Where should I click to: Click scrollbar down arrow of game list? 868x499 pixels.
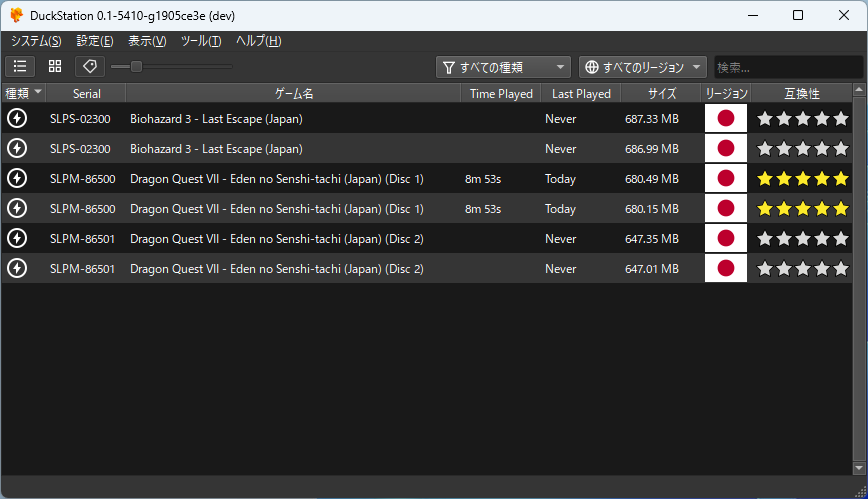coord(859,469)
